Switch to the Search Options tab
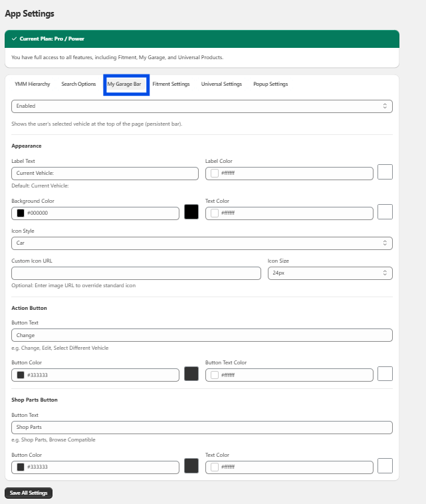Viewport: 426px width, 504px height. click(x=78, y=84)
